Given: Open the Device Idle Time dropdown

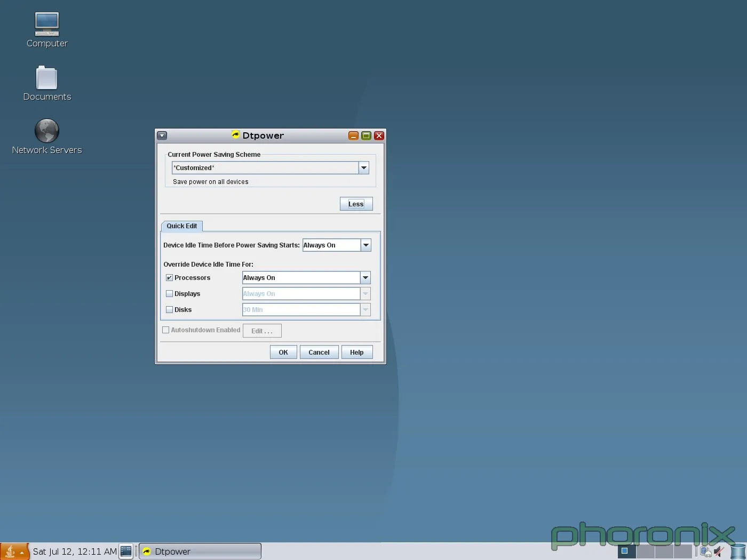Looking at the screenshot, I should coord(366,245).
